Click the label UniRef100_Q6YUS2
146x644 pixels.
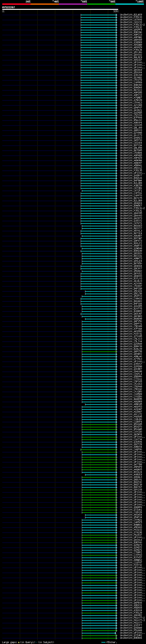coord(131,273)
